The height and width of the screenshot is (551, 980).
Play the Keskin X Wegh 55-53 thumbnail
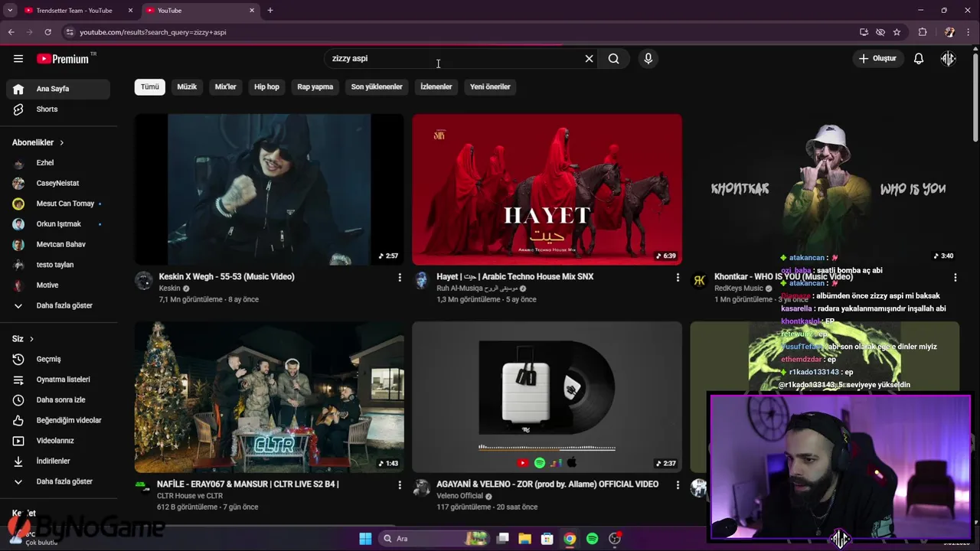(269, 190)
